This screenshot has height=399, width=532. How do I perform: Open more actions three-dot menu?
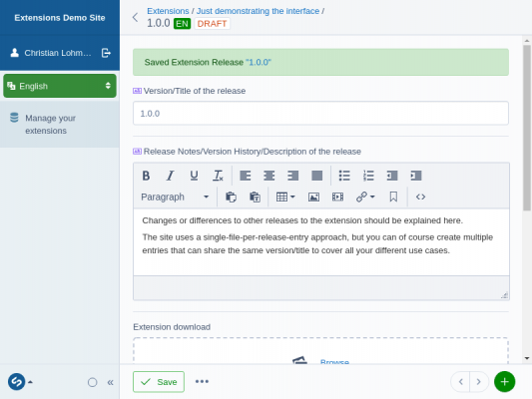click(202, 382)
